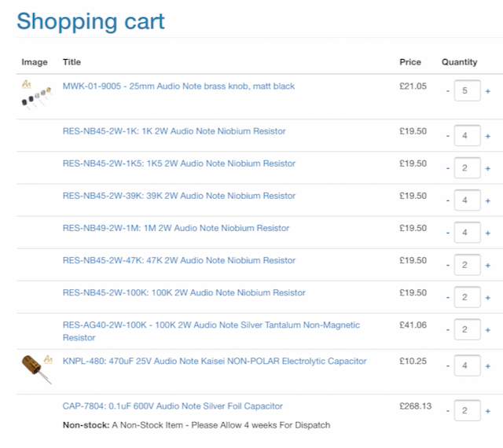This screenshot has width=503, height=448.
Task: Open KNPL-480 Kaisei capacitor product link
Action: pos(215,361)
